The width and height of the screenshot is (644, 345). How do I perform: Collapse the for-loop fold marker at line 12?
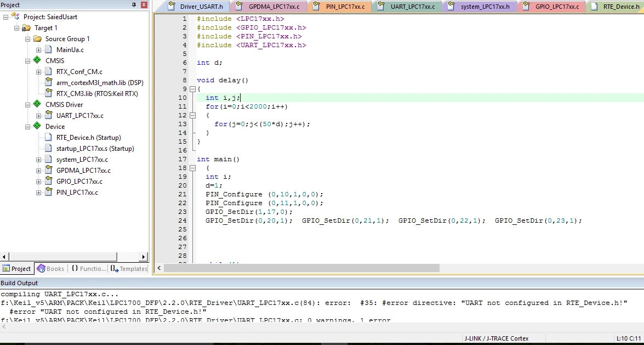(x=192, y=115)
